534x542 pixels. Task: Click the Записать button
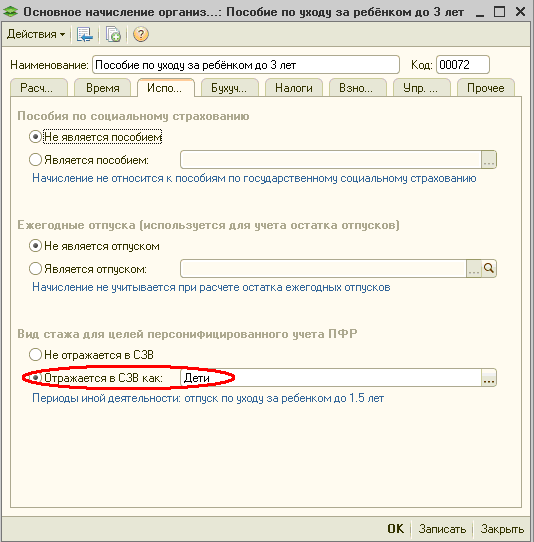[442, 529]
